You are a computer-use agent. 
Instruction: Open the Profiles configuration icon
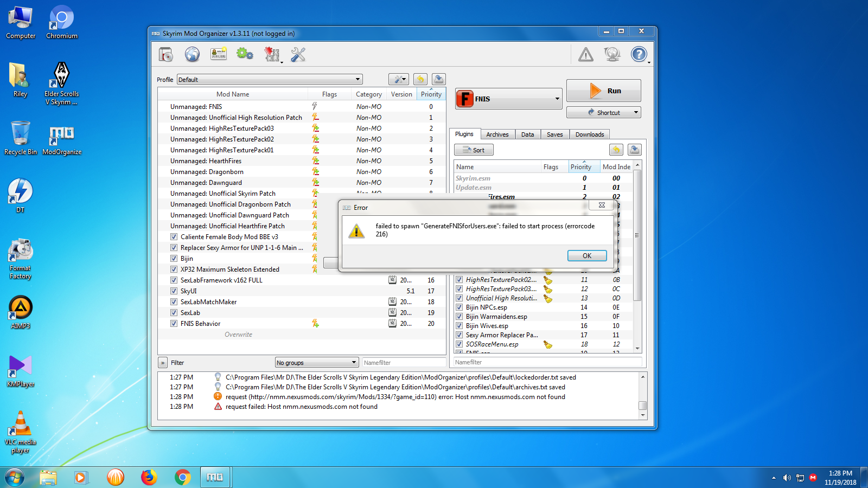pos(219,54)
